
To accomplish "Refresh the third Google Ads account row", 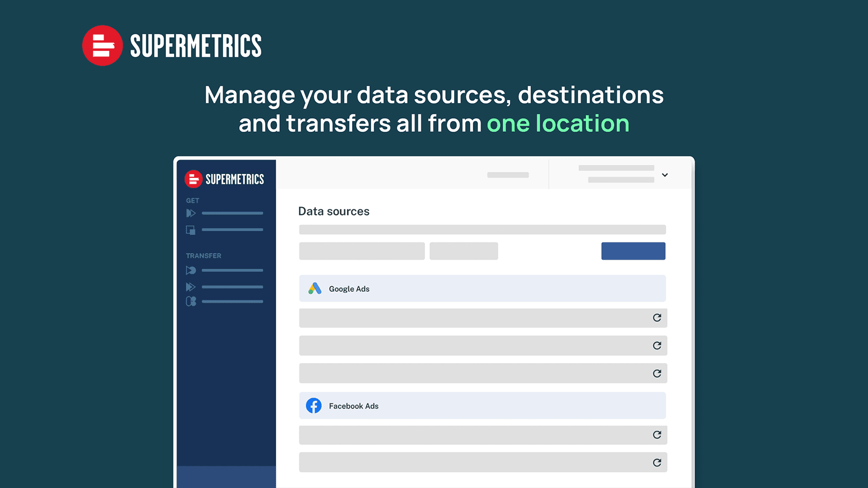I will click(x=656, y=373).
